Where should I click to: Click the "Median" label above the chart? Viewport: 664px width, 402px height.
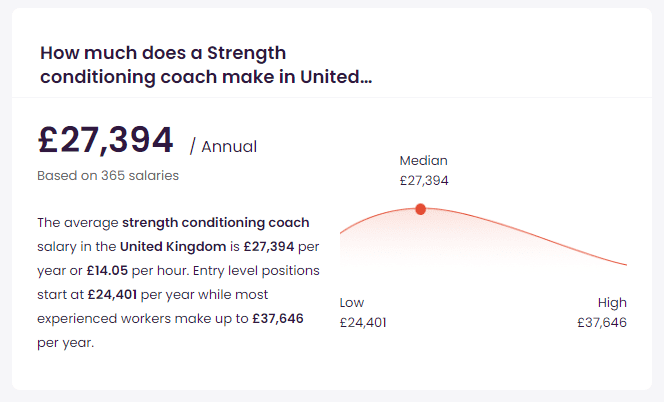click(424, 160)
